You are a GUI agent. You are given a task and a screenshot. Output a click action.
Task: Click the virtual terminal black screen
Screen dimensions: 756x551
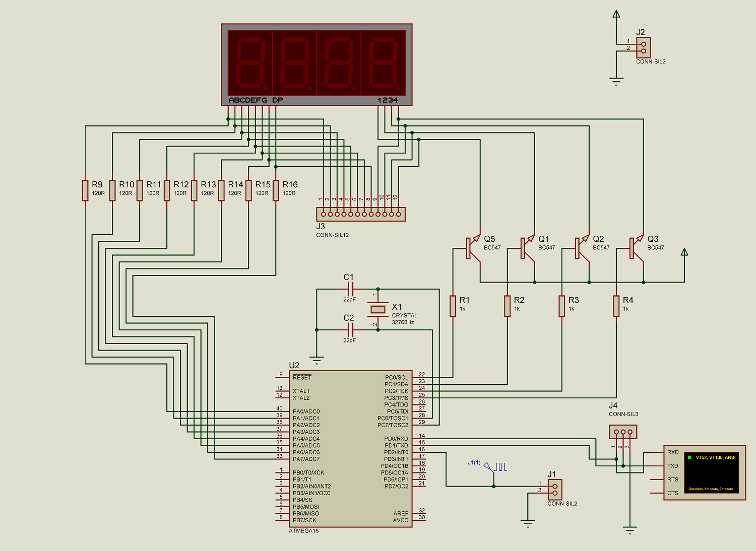tap(712, 472)
